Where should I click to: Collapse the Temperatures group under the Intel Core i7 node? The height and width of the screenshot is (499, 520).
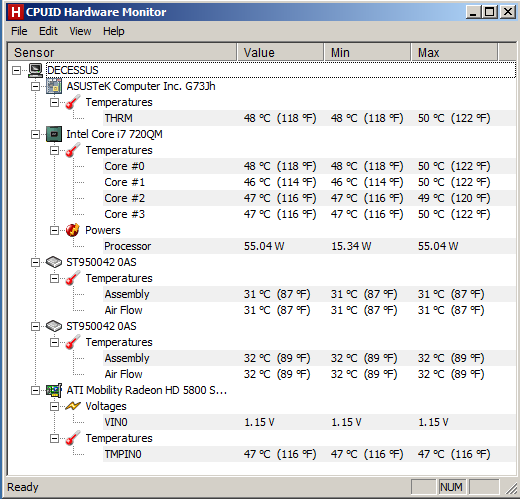click(54, 150)
